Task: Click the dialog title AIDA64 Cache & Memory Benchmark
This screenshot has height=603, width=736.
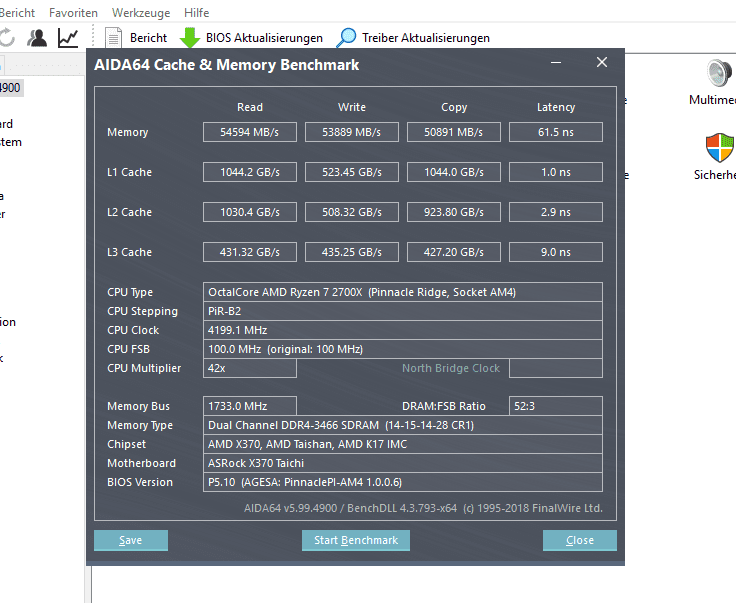Action: [226, 65]
